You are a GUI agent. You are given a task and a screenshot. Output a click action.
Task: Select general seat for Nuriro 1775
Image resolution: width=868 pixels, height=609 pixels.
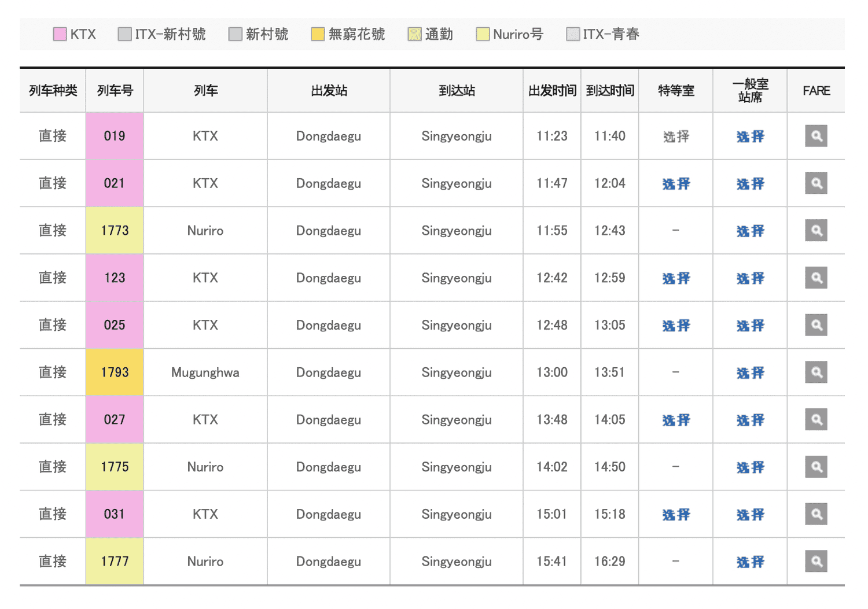coord(750,467)
